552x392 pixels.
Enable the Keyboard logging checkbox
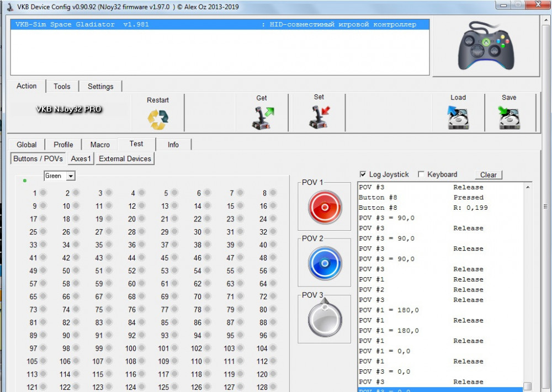[x=422, y=174]
